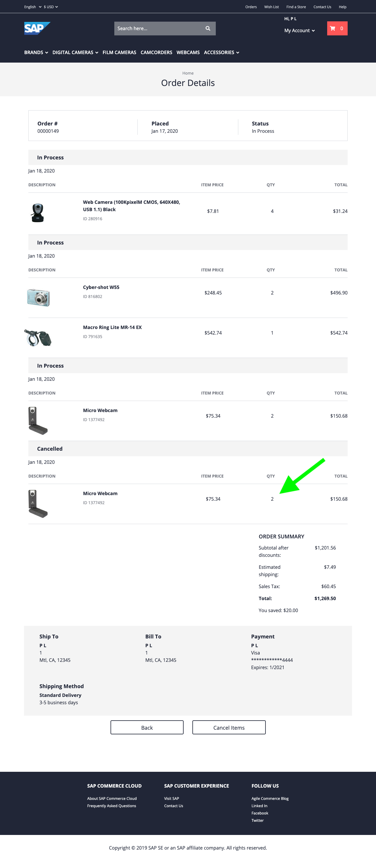
Task: Open the $ USD currency selector
Action: (50, 7)
